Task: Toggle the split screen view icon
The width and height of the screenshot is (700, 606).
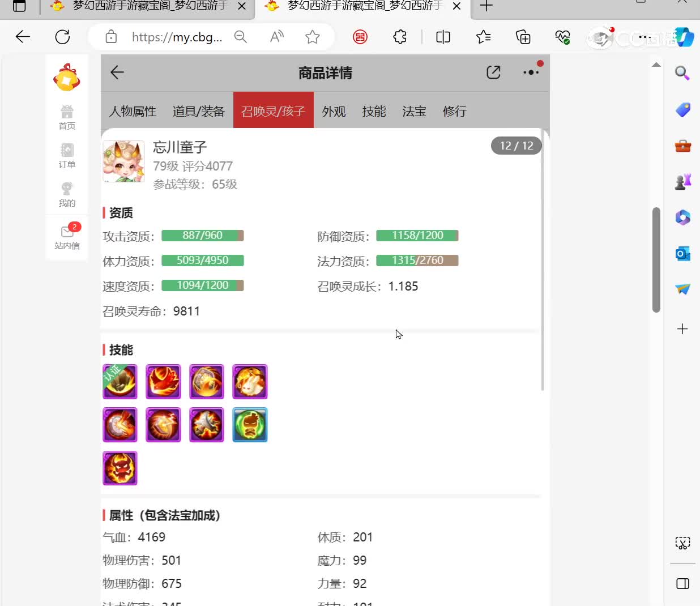Action: coord(443,37)
